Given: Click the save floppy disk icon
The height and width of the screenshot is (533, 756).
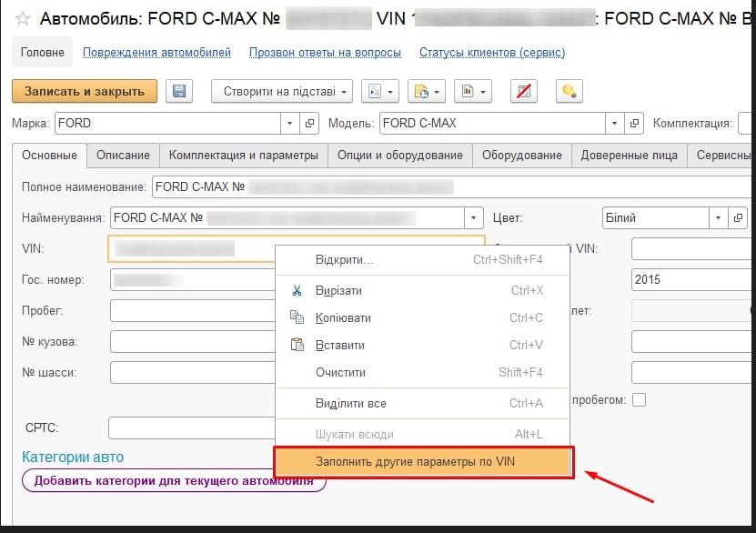Looking at the screenshot, I should click(x=179, y=91).
